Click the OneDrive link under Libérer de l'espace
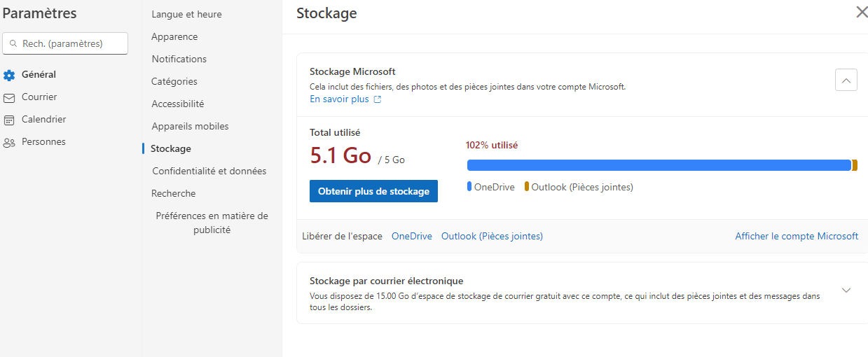Viewport: 868px width, 357px height. [x=412, y=236]
